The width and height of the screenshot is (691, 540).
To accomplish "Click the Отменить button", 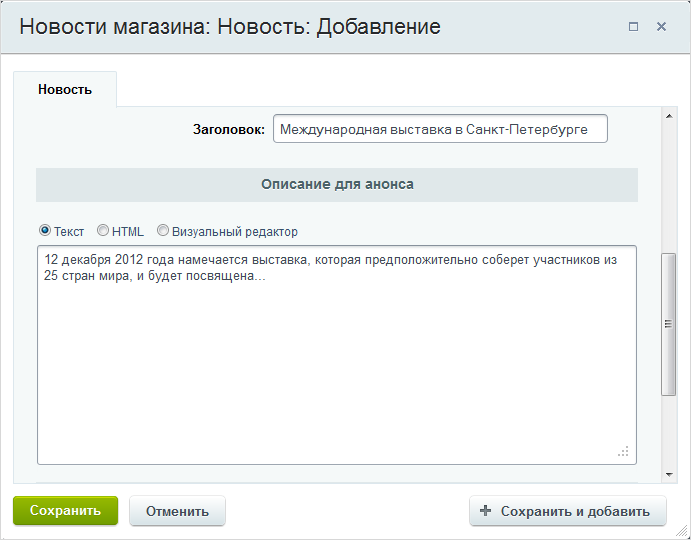I will coord(177,511).
